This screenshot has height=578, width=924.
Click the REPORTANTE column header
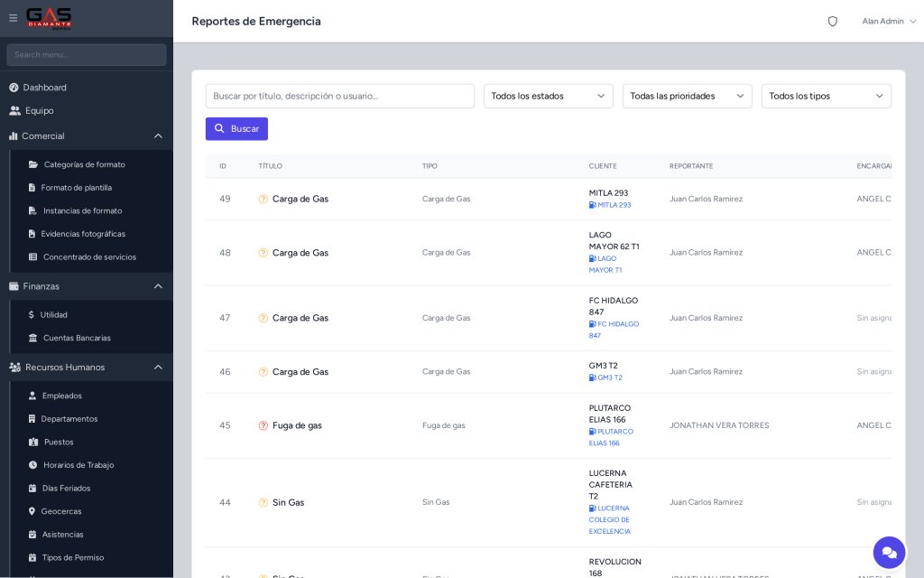690,166
